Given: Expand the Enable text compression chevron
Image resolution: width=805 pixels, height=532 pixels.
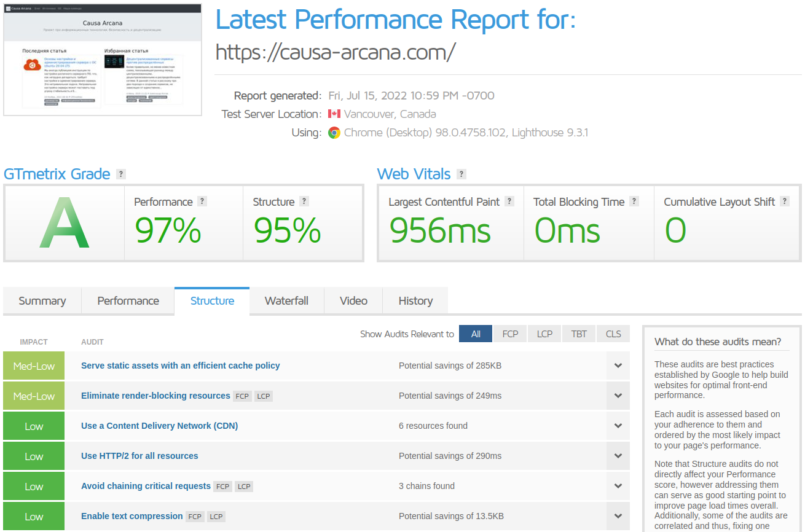Looking at the screenshot, I should 618,517.
